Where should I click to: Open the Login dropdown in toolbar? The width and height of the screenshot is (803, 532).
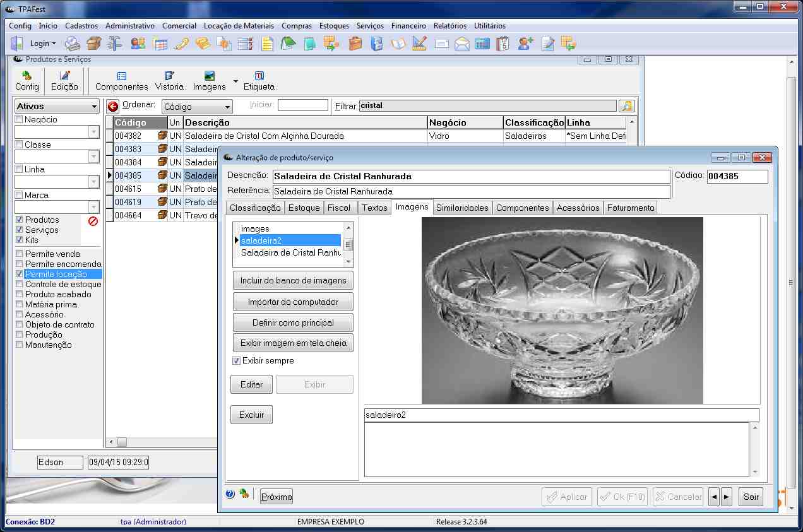click(x=43, y=44)
